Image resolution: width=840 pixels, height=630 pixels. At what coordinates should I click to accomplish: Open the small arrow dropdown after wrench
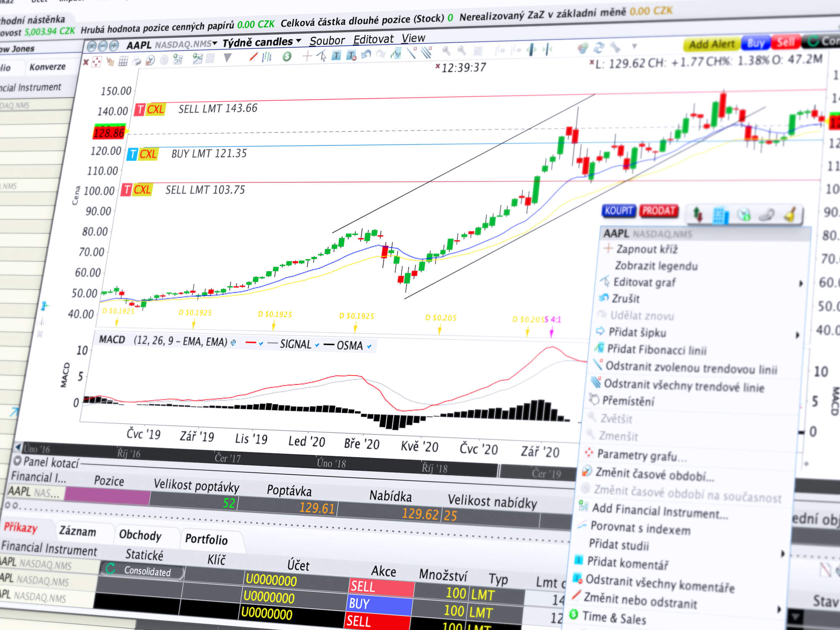634,46
